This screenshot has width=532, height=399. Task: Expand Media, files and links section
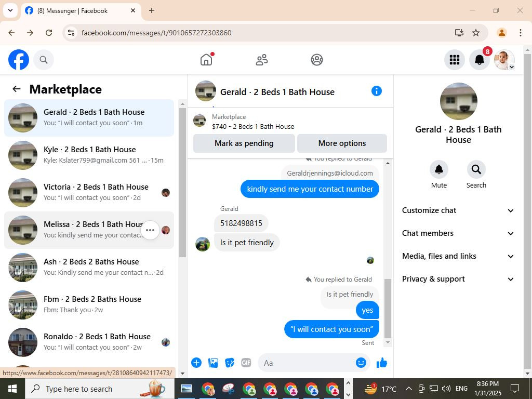coord(458,256)
